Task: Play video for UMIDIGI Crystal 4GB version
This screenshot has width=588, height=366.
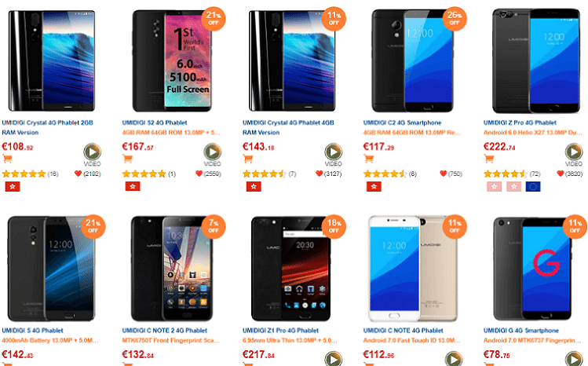Action: [333, 152]
